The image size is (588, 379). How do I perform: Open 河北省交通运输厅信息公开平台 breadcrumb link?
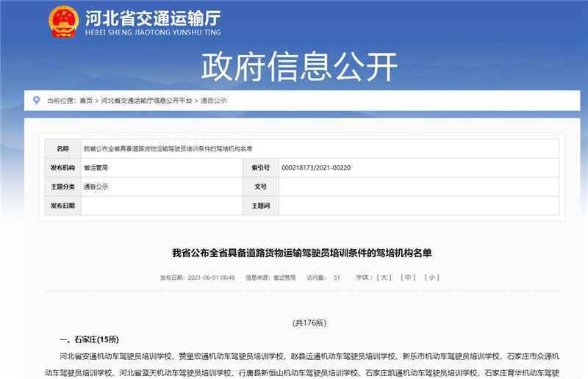pyautogui.click(x=146, y=101)
